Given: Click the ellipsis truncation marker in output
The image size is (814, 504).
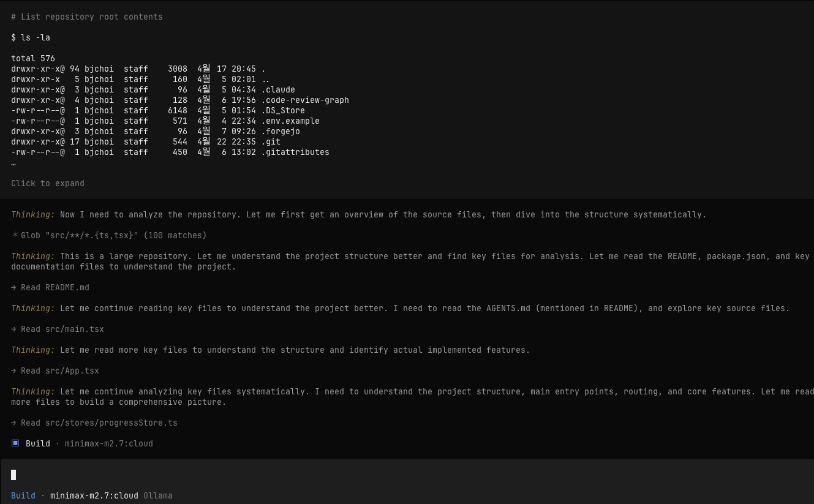Looking at the screenshot, I should [13, 163].
